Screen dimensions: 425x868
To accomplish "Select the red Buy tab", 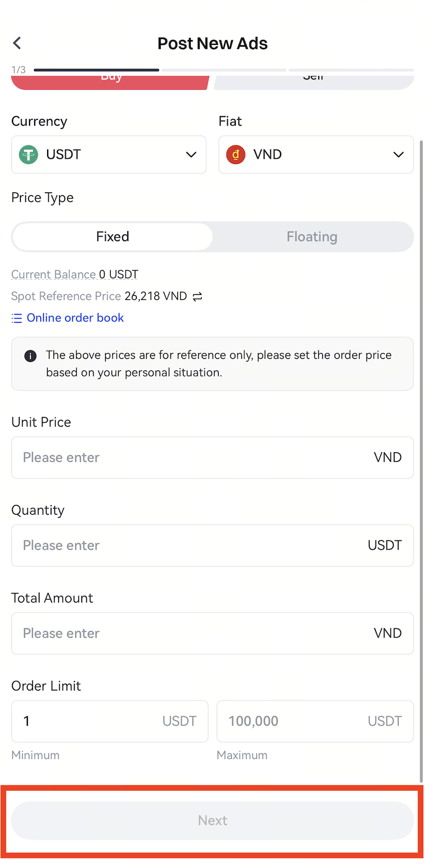I will (111, 81).
